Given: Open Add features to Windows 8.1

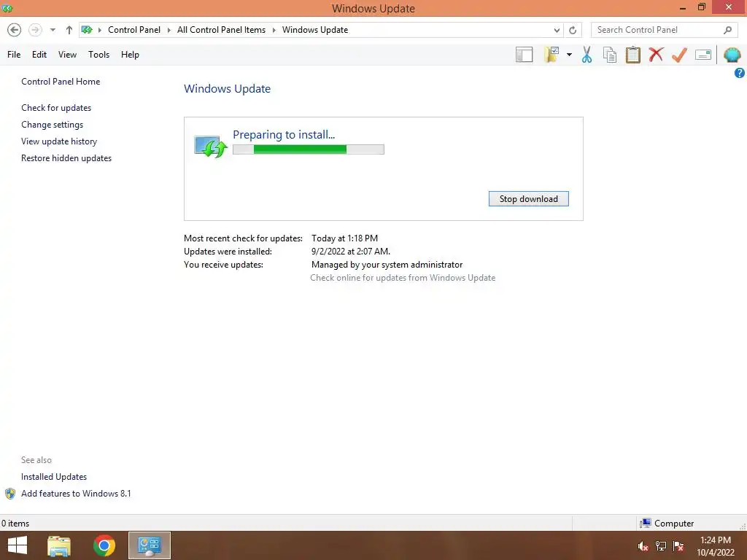Looking at the screenshot, I should (76, 494).
